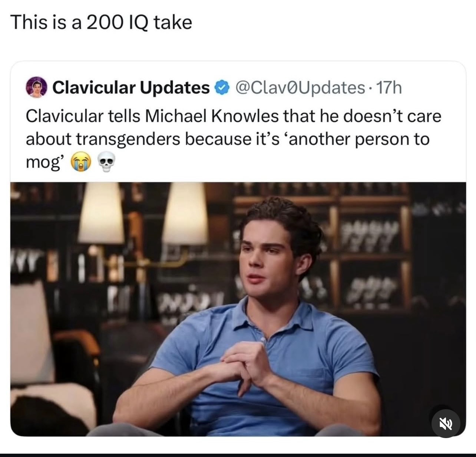Play the embedded video of the man in blue polo
Viewport: 476px width, 457px height.
click(238, 309)
